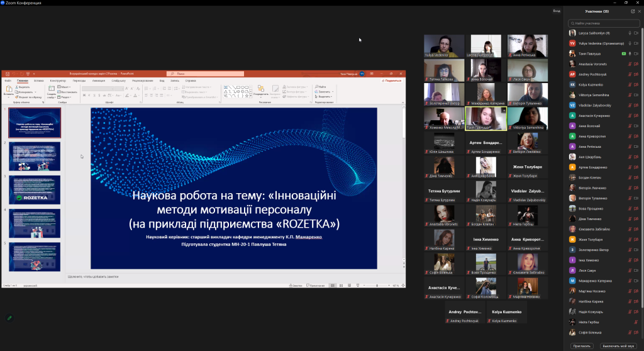
Task: Toggle strikethrough formatting in PowerPoint
Action: coord(104,96)
